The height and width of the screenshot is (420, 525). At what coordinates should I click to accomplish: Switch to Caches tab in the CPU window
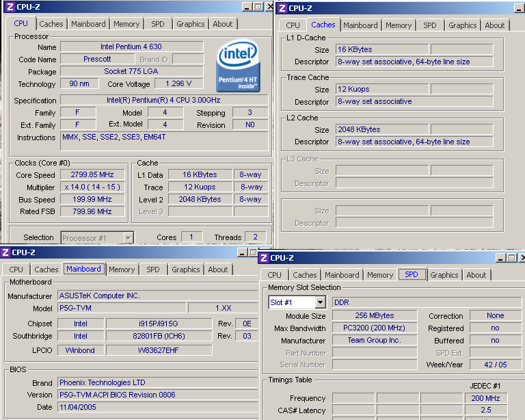click(51, 24)
